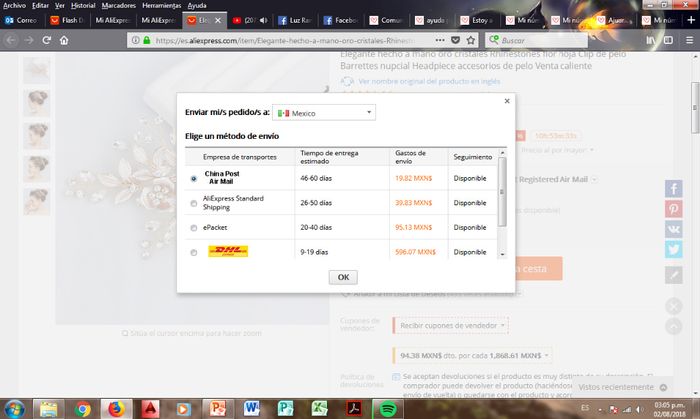Go back to previous page

point(10,39)
